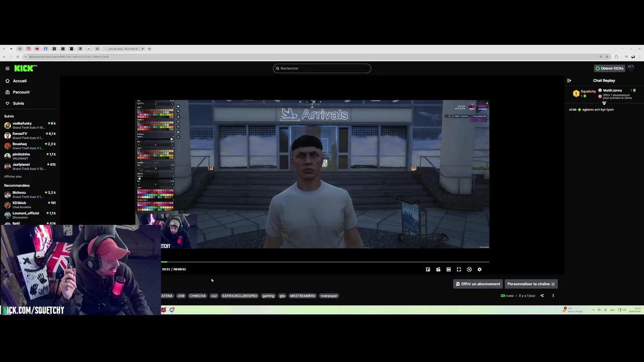
Task: Open the user profile avatar menu
Action: pos(631,68)
